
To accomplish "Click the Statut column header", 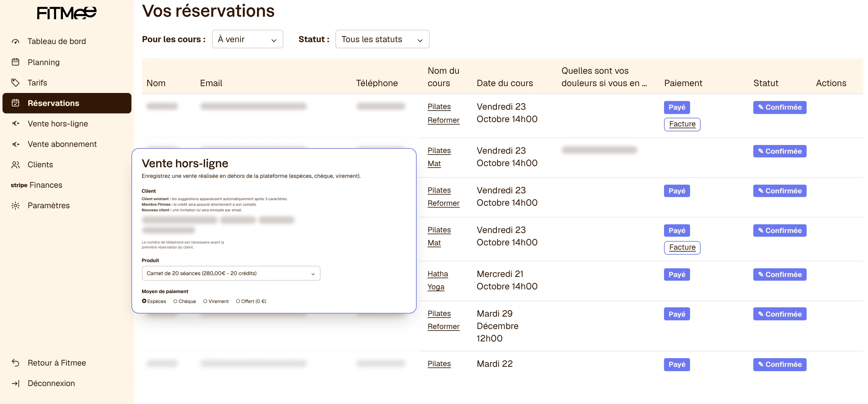I will coord(766,83).
